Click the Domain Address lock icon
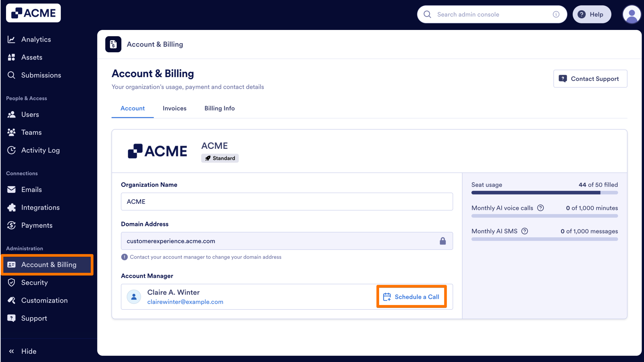 point(443,241)
